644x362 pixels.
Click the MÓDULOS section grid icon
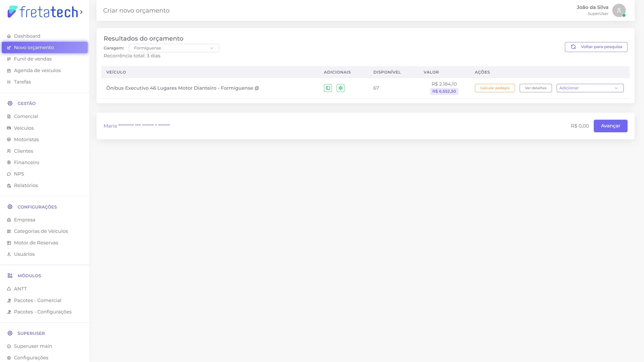pos(10,276)
